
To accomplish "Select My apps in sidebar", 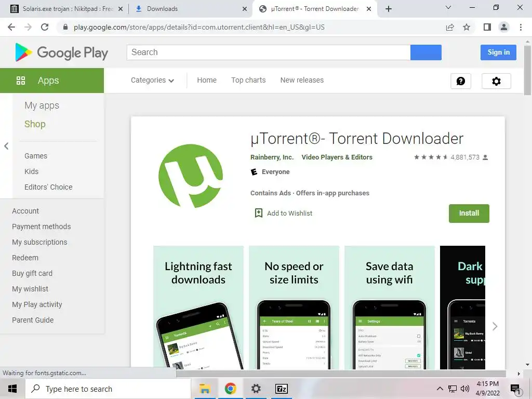I will (x=42, y=105).
